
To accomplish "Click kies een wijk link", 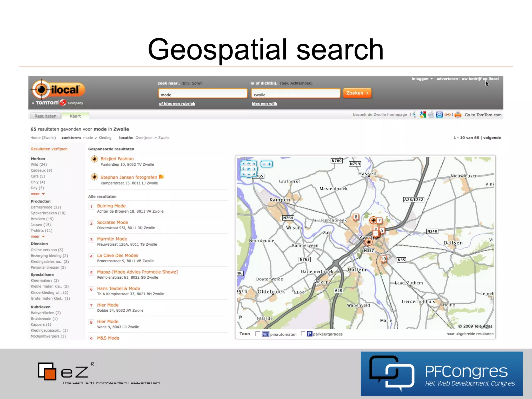I will pos(264,103).
